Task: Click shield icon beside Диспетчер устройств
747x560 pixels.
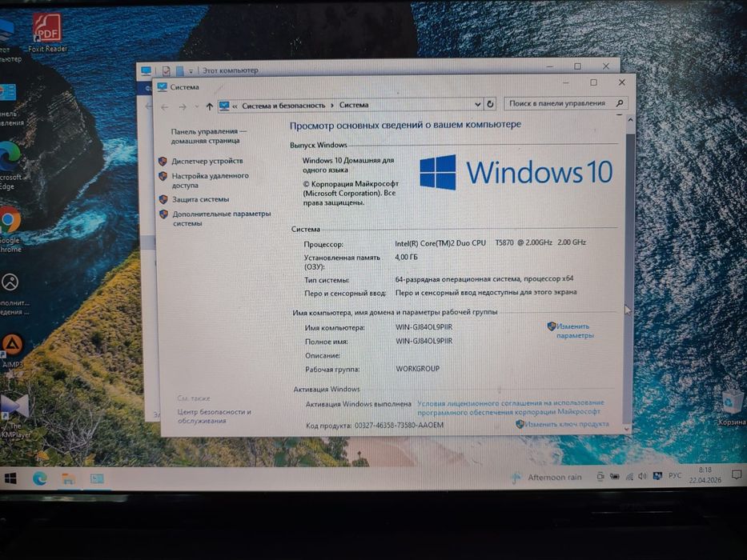Action: (163, 162)
